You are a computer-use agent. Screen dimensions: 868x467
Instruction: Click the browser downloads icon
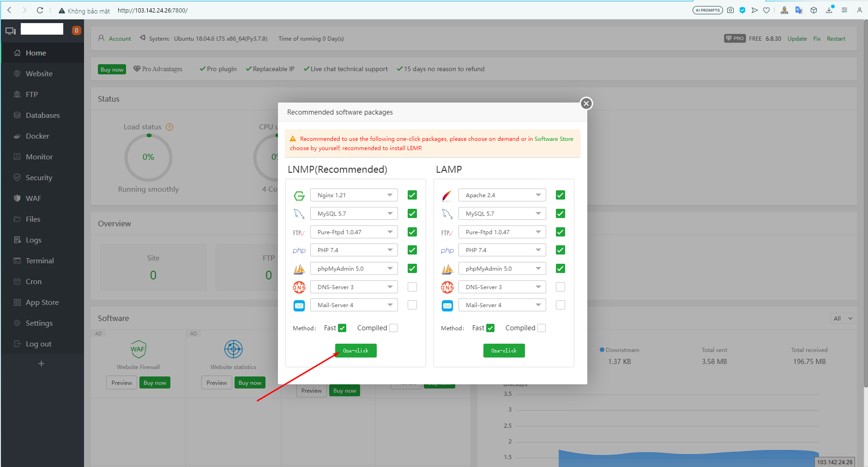[829, 10]
